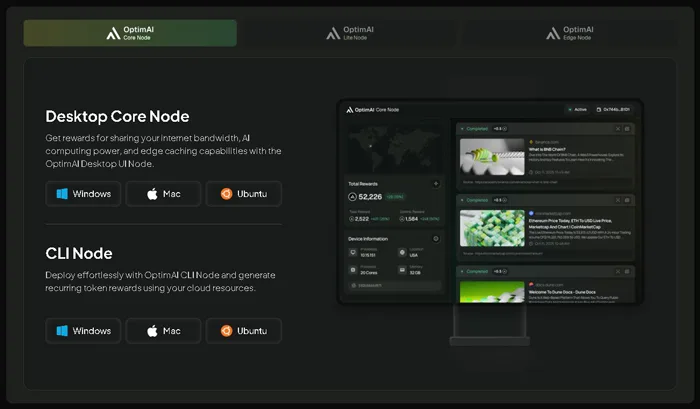This screenshot has height=409, width=700.
Task: Click the 'CLI Node' heading
Action: pos(79,254)
